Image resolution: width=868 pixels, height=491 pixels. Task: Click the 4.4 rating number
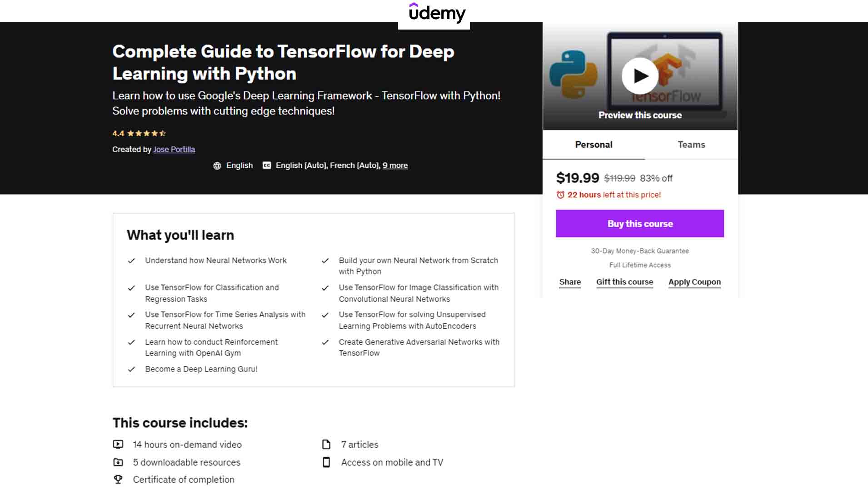(x=118, y=133)
